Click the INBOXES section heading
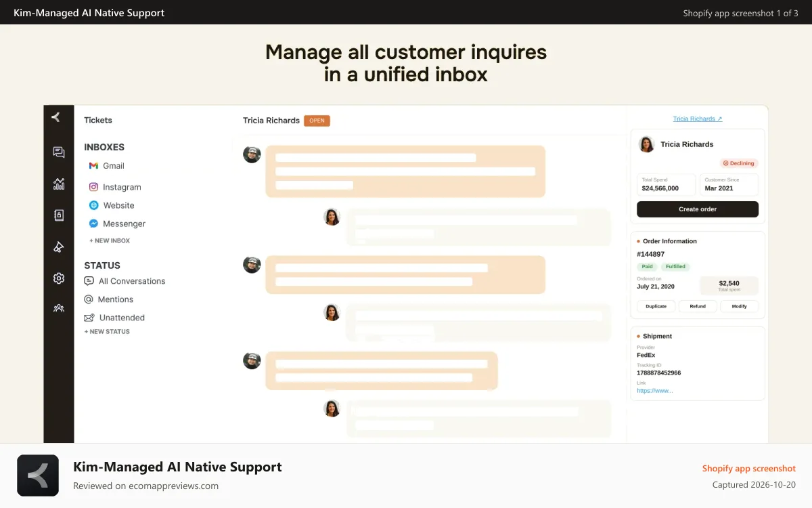812x508 pixels. coord(104,147)
